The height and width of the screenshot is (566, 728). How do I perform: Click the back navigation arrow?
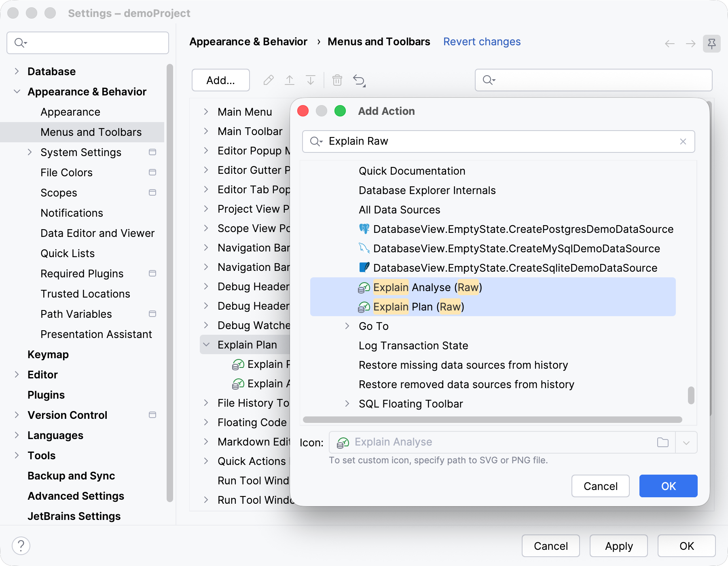[x=670, y=44]
